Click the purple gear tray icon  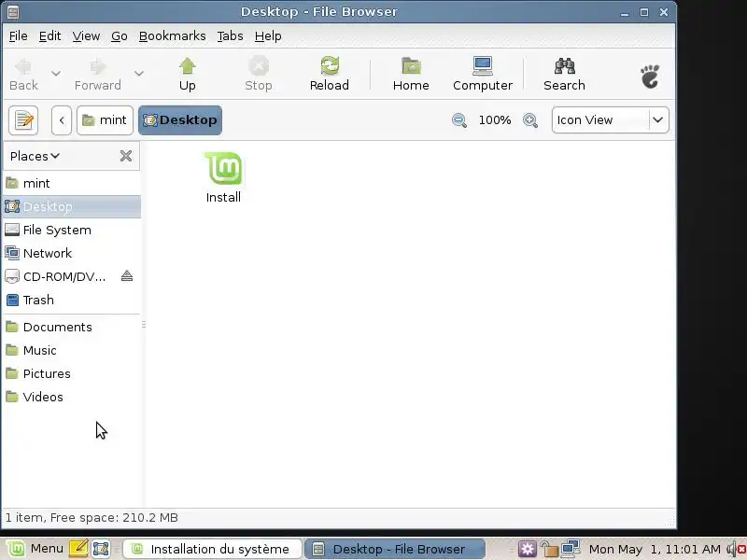click(x=527, y=549)
